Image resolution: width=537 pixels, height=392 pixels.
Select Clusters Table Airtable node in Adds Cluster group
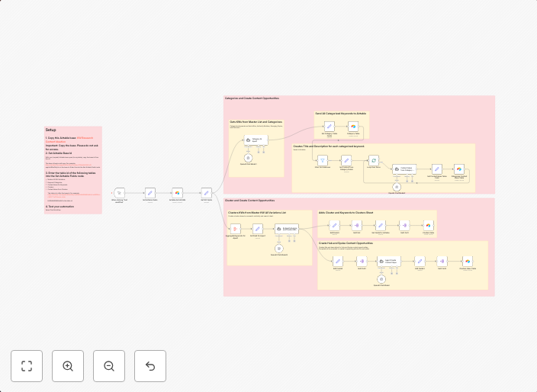click(428, 225)
